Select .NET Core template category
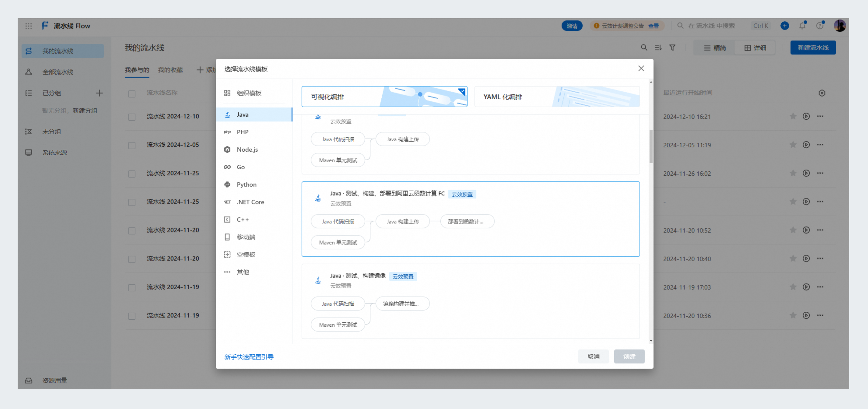Screen dimensions: 868x409 tap(254, 202)
